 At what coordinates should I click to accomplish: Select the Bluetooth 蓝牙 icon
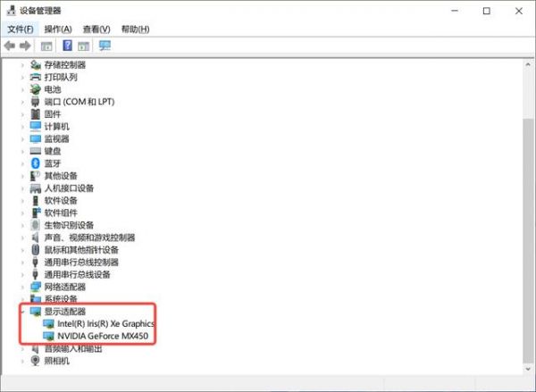tap(35, 163)
